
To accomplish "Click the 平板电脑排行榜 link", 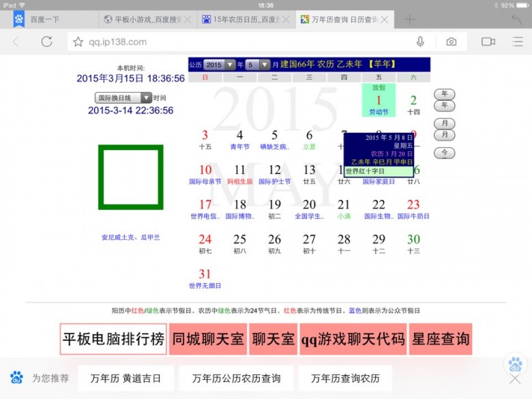I will (113, 339).
